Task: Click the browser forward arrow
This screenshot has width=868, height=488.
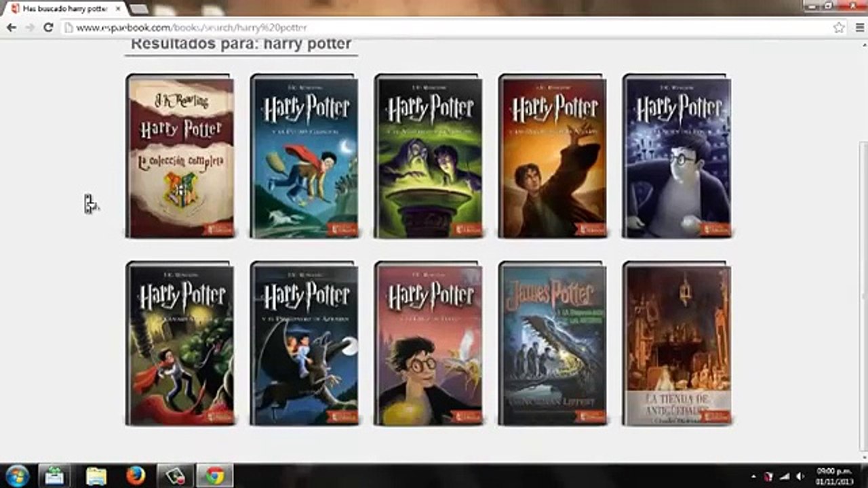Action: [30, 28]
